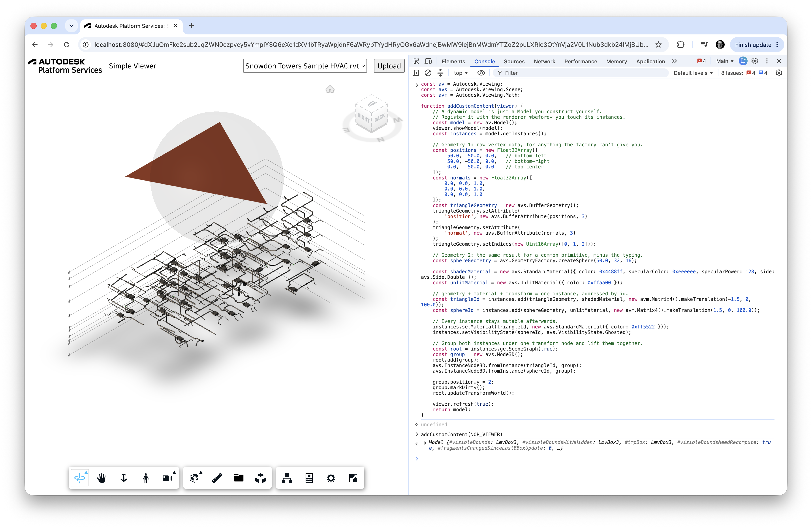Open the Extensions puzzle icon

click(x=681, y=44)
